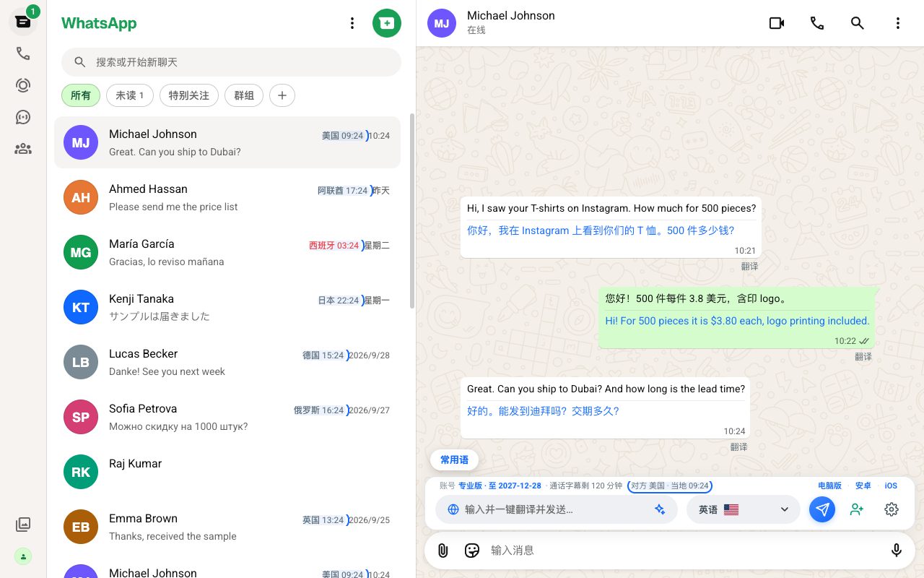The width and height of the screenshot is (924, 578).
Task: Select the 特别关注 chat filter
Action: pos(189,95)
